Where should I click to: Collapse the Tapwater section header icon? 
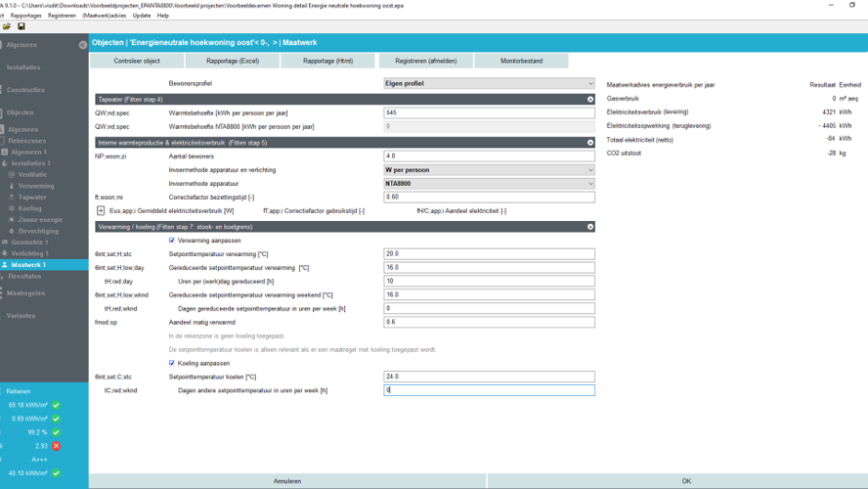590,100
